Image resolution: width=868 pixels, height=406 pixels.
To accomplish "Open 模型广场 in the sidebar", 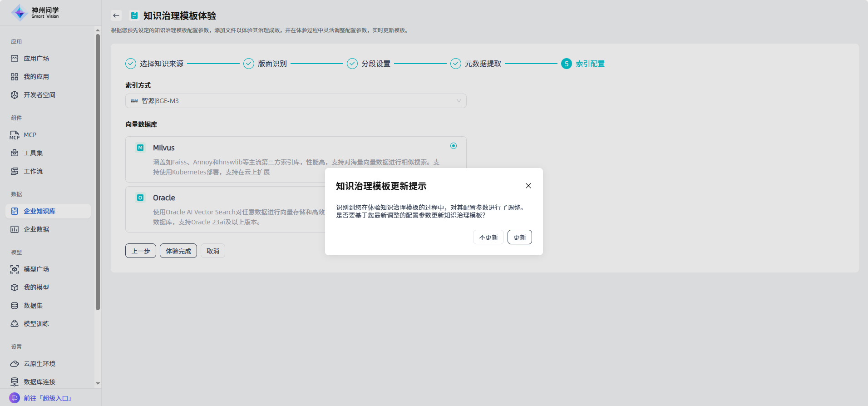I will coord(36,269).
